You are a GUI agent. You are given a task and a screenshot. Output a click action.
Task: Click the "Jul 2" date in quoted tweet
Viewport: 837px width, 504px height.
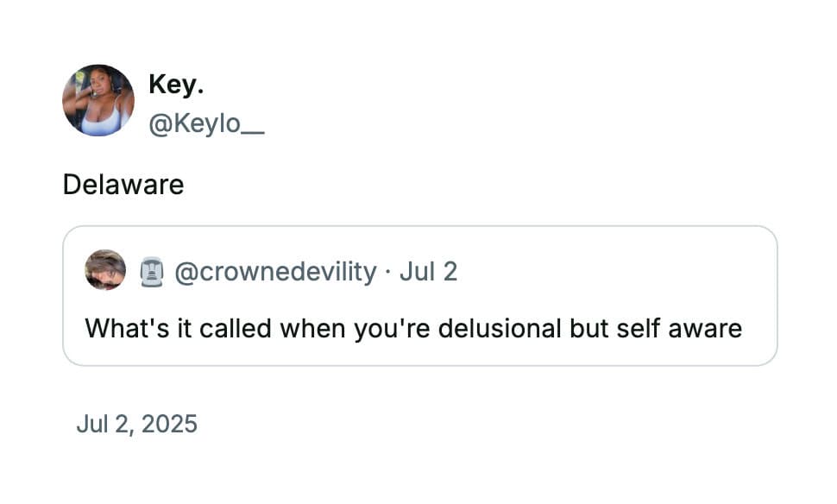pos(428,271)
